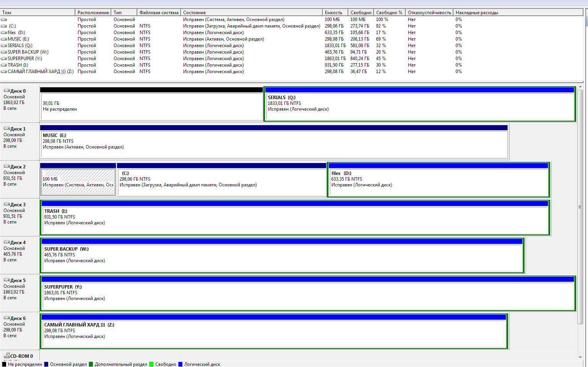Click the 36,47 ГБ free cell of the (Z:) volume
The image size is (588, 367).
pos(359,72)
